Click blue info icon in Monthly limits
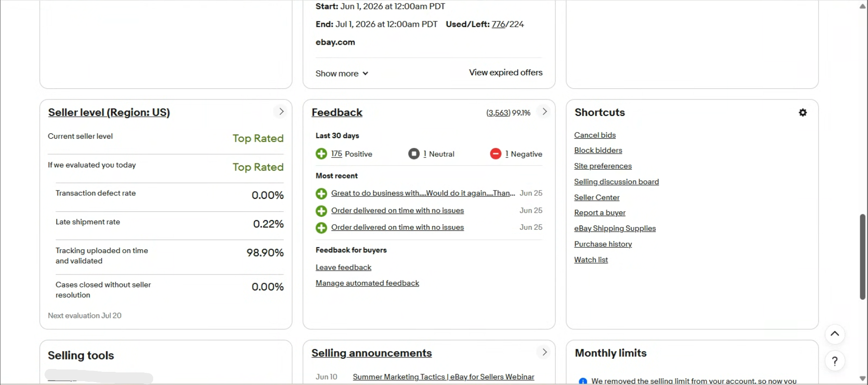 coord(583,381)
